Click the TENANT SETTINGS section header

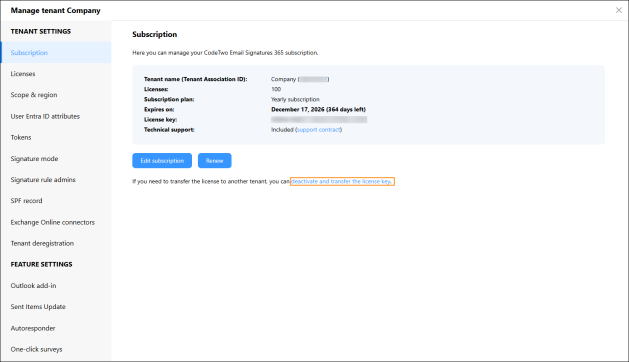41,31
